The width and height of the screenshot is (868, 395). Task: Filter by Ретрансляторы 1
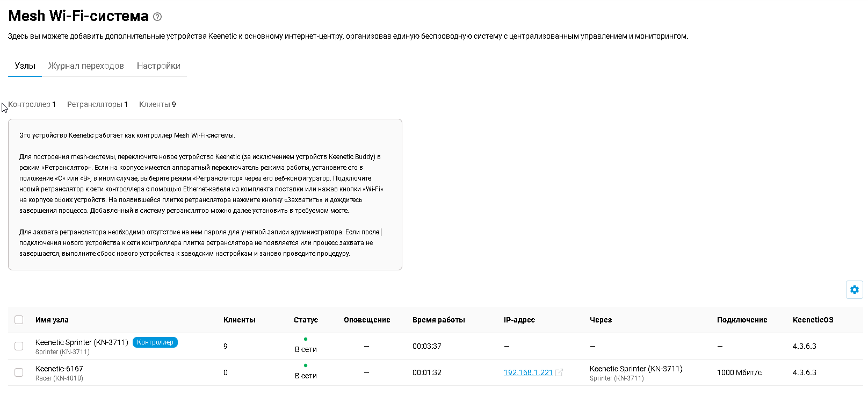pyautogui.click(x=97, y=104)
